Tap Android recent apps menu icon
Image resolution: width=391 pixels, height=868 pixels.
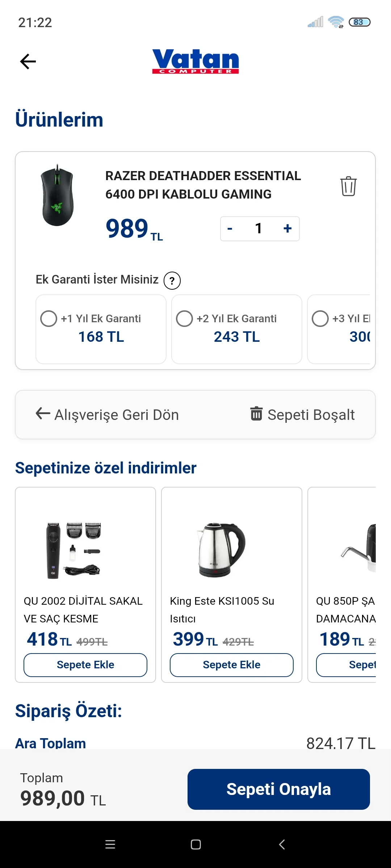pyautogui.click(x=110, y=844)
